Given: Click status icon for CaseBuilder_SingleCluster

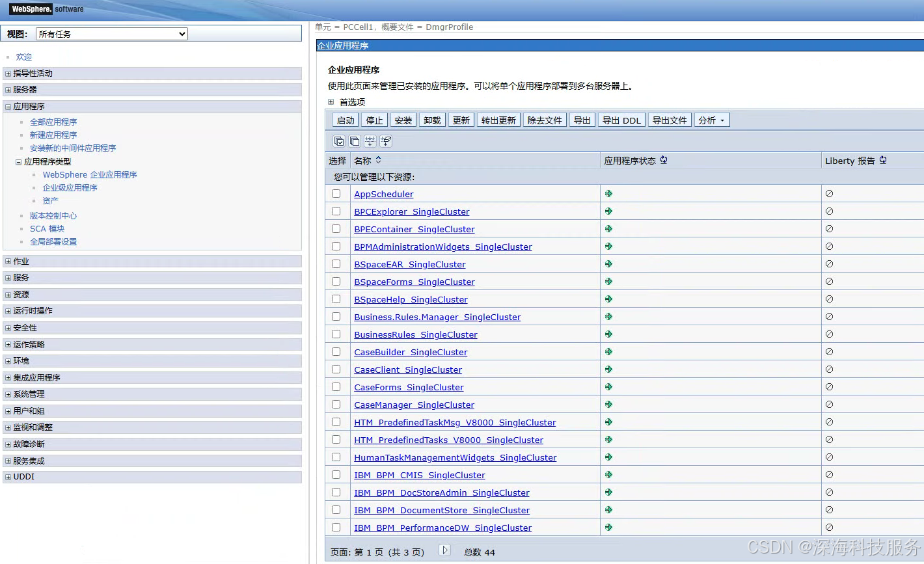Looking at the screenshot, I should (608, 352).
